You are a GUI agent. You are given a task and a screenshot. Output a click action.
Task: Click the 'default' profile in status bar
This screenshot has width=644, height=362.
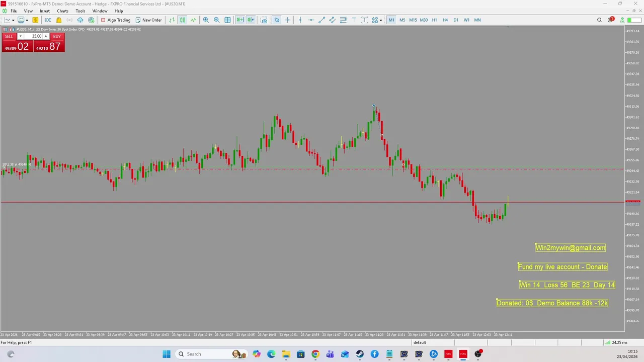pyautogui.click(x=420, y=343)
